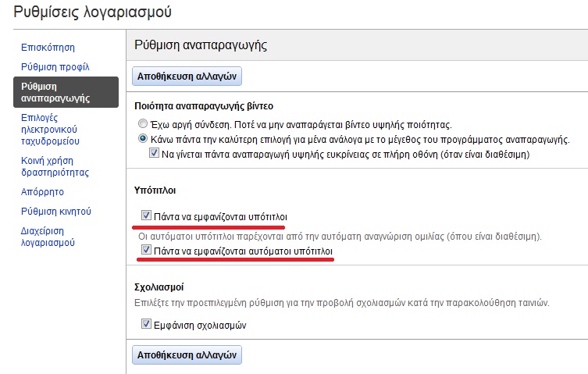Open Επιλογές ηλεκτρονικού ταχυδρομείου settings
This screenshot has width=588, height=374.
click(x=50, y=130)
